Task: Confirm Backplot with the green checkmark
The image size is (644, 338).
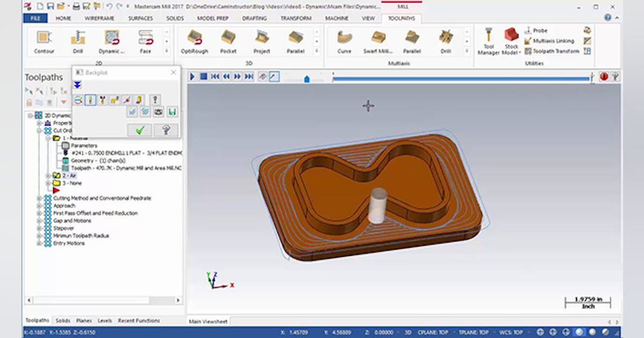Action: 138,130
